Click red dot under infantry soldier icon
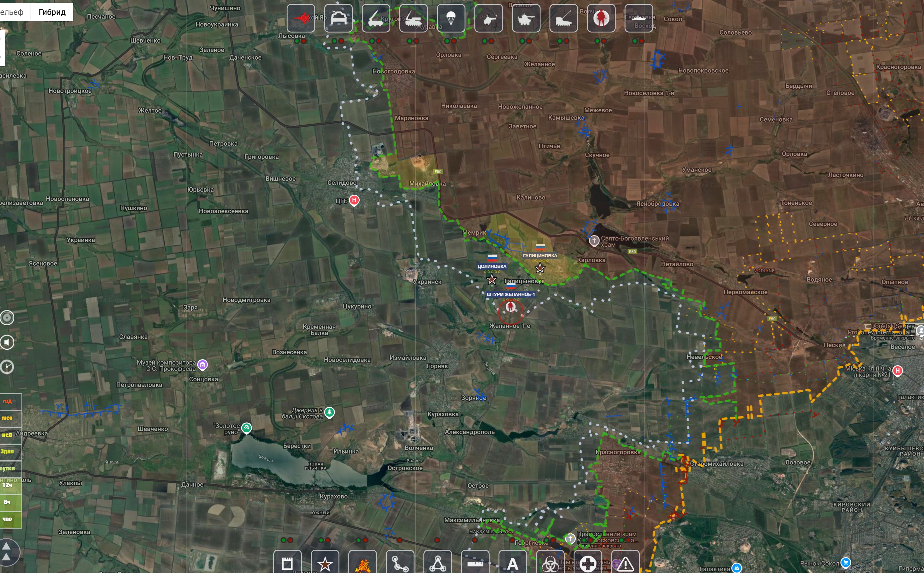This screenshot has height=573, width=924. pyautogui.click(x=604, y=41)
